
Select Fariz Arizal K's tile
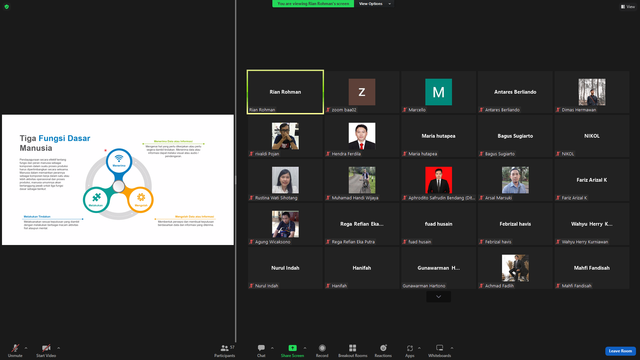pos(592,180)
